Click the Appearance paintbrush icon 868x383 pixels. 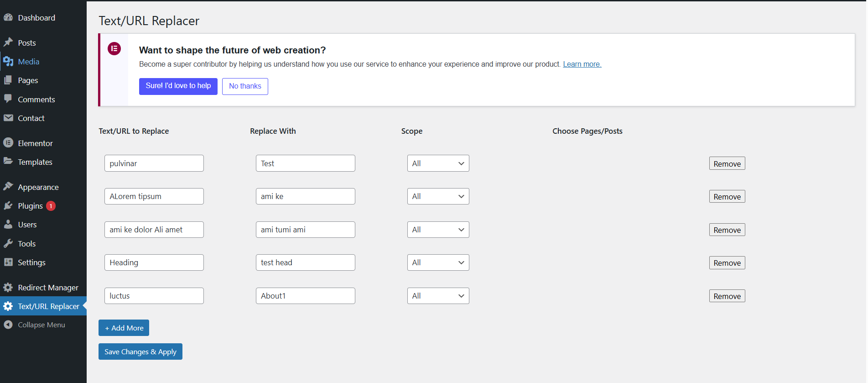pyautogui.click(x=8, y=187)
